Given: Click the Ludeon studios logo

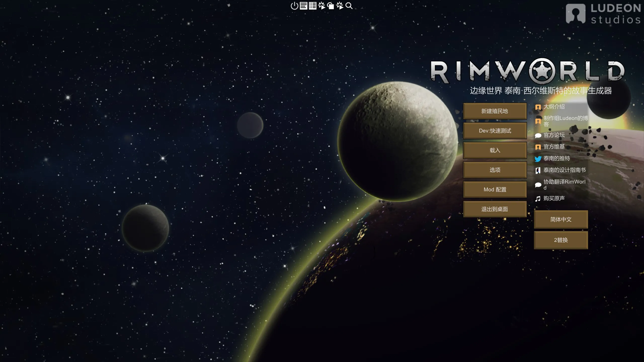Looking at the screenshot, I should pyautogui.click(x=603, y=14).
